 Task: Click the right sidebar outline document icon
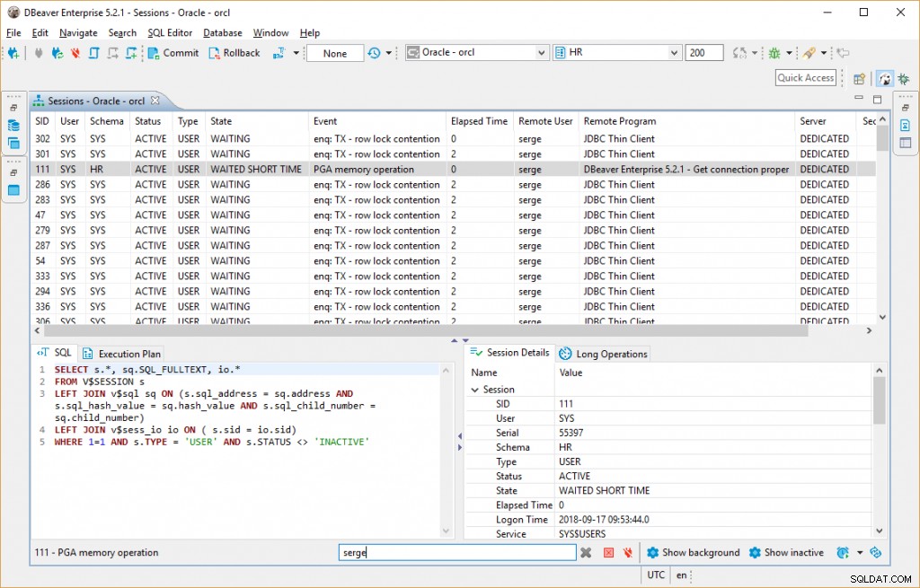tap(906, 126)
